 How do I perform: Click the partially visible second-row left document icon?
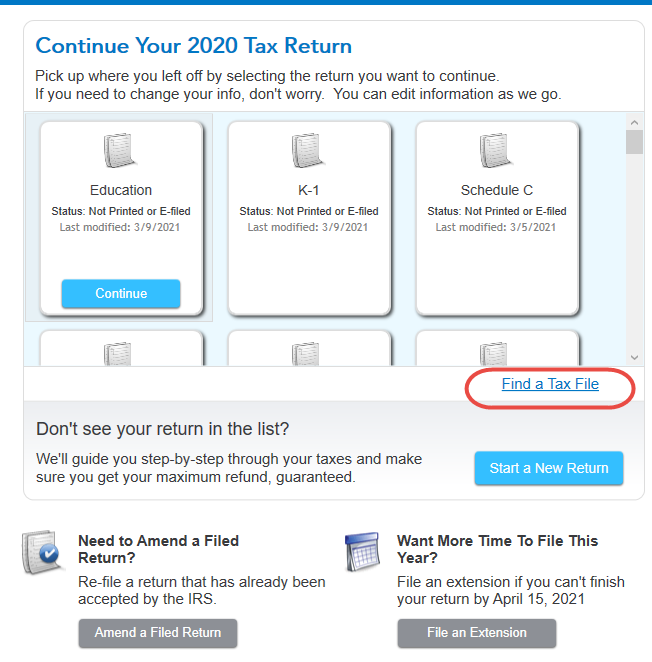(121, 353)
